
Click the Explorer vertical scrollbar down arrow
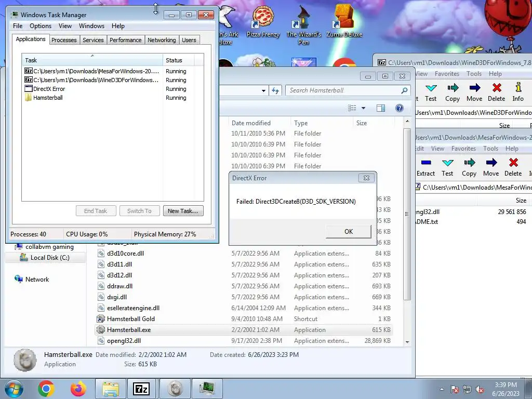407,342
